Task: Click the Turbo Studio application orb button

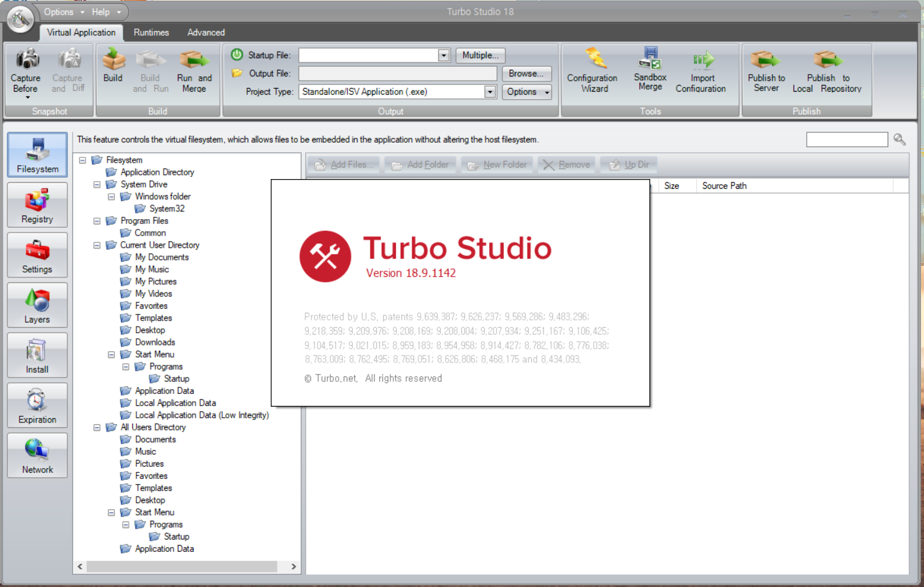Action: (20, 20)
